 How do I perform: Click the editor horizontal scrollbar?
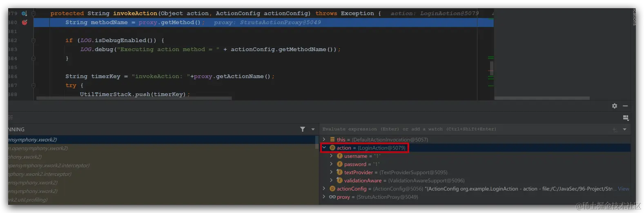point(134,98)
